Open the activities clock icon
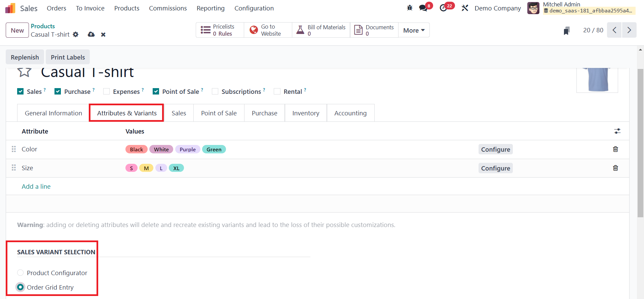This screenshot has width=644, height=299. click(444, 8)
